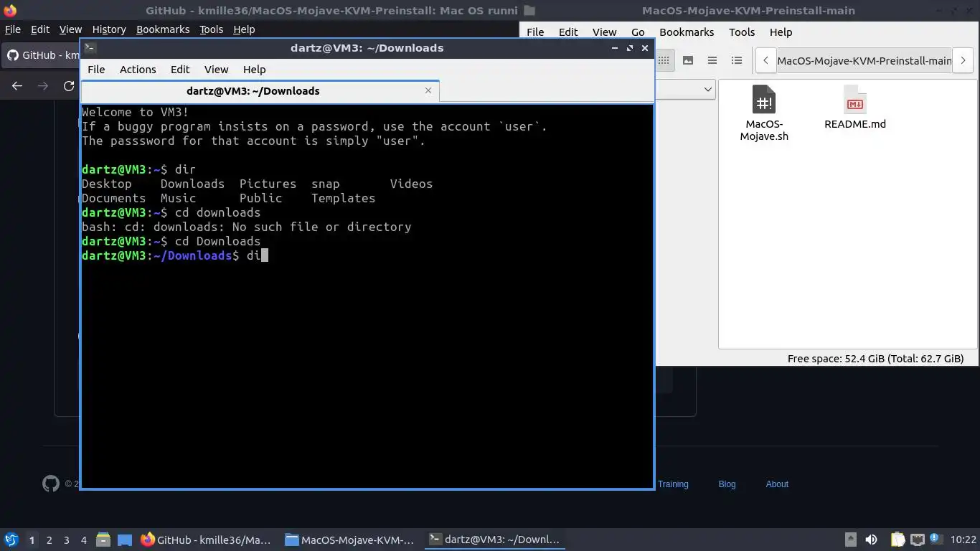Image resolution: width=980 pixels, height=551 pixels.
Task: Open the file manager launcher in taskbar
Action: pos(103,540)
